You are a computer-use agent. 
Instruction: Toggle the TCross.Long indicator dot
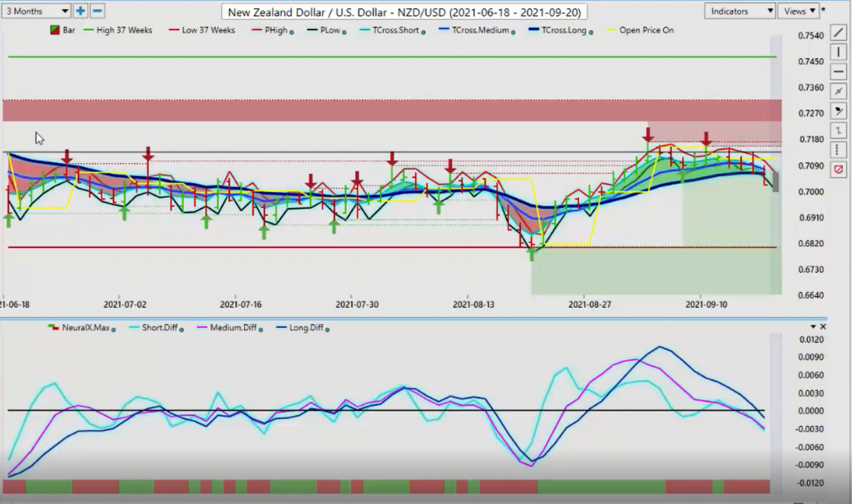point(591,32)
